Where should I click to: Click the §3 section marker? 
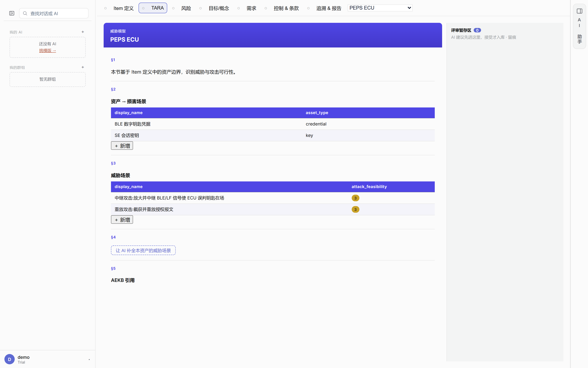pos(113,163)
